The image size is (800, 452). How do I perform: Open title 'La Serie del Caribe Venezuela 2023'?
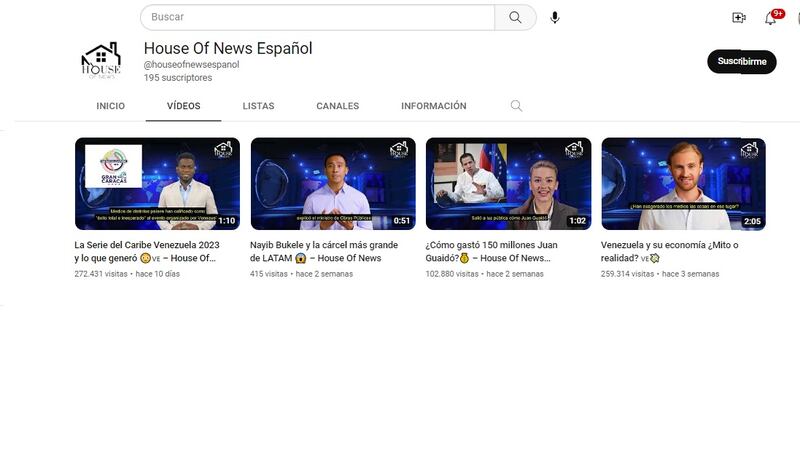(147, 252)
